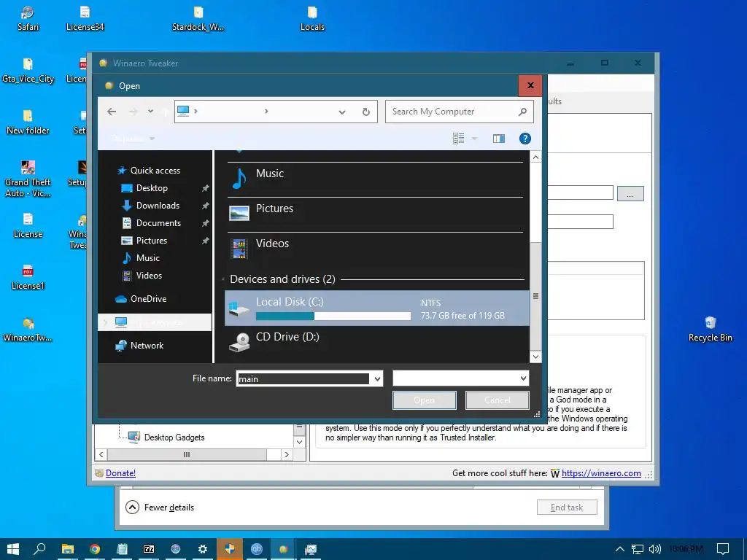Open the Windows Start menu
This screenshot has height=560, width=747.
13,549
